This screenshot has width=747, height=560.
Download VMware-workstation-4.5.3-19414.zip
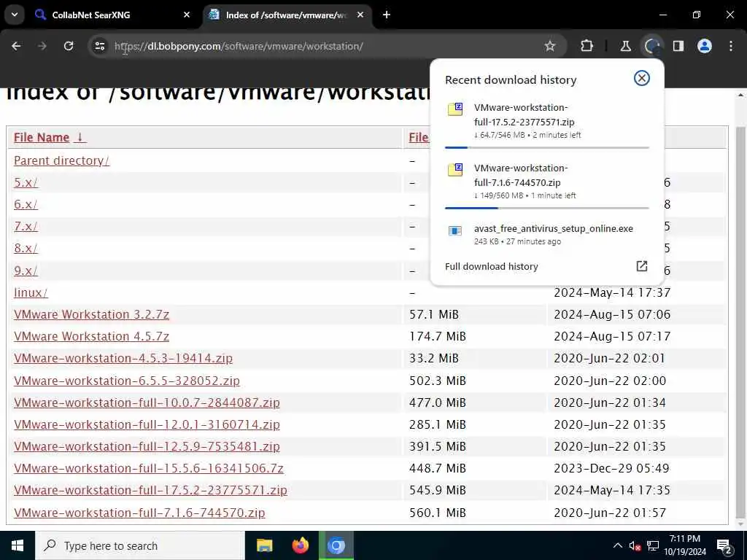(x=123, y=358)
